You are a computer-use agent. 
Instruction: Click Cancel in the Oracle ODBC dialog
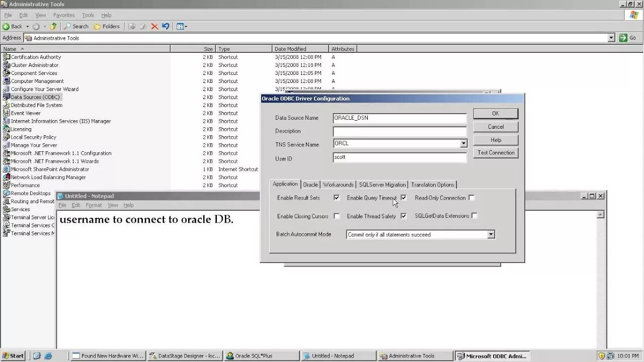[496, 127]
